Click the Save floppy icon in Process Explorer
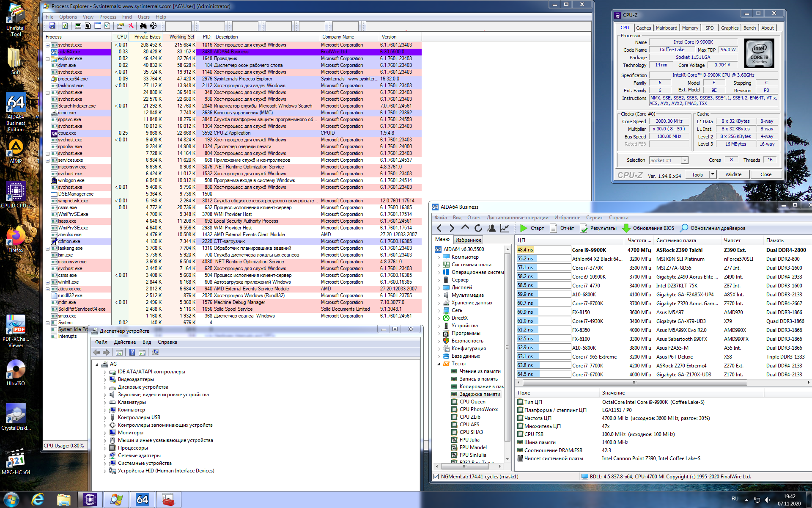Image resolution: width=812 pixels, height=508 pixels. tap(52, 26)
